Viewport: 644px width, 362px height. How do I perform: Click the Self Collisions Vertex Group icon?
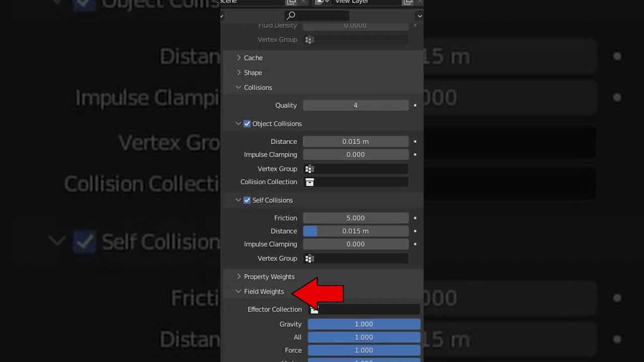(310, 258)
